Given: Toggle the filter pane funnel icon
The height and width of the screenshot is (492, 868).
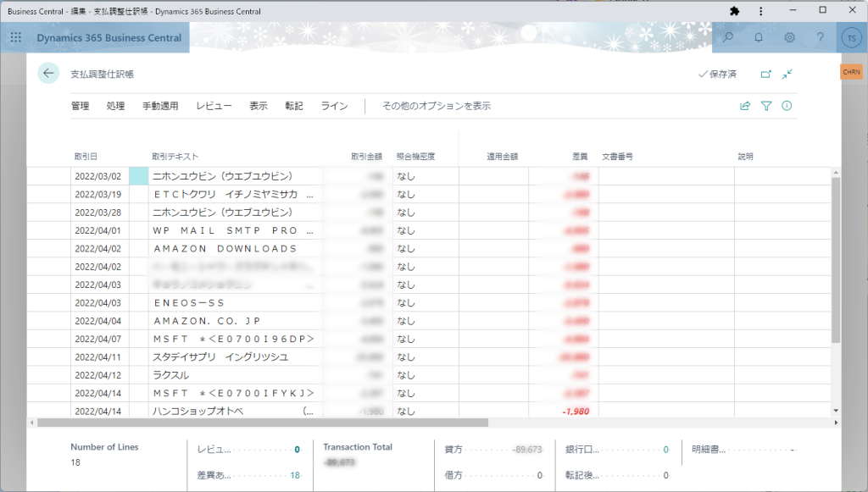Looking at the screenshot, I should [x=766, y=106].
